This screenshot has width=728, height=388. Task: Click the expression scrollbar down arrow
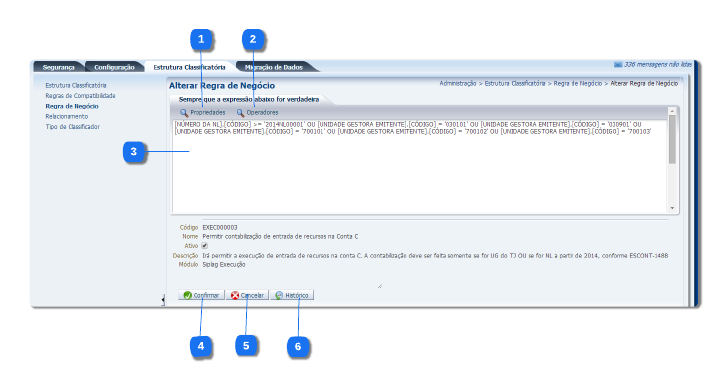coord(672,208)
